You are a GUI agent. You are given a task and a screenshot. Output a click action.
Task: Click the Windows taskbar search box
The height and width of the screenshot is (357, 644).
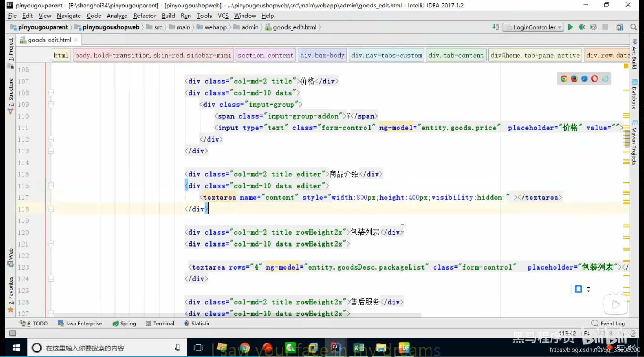tap(107, 348)
